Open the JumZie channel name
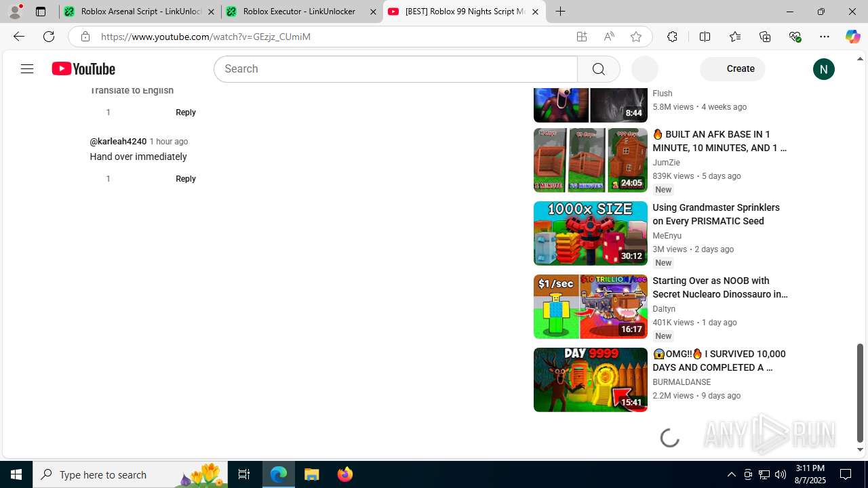This screenshot has width=868, height=488. click(666, 163)
